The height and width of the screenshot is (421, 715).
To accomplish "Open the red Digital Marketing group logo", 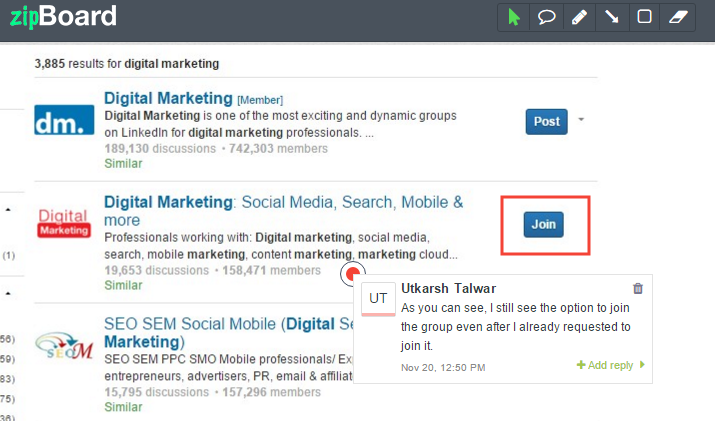I will (63, 223).
